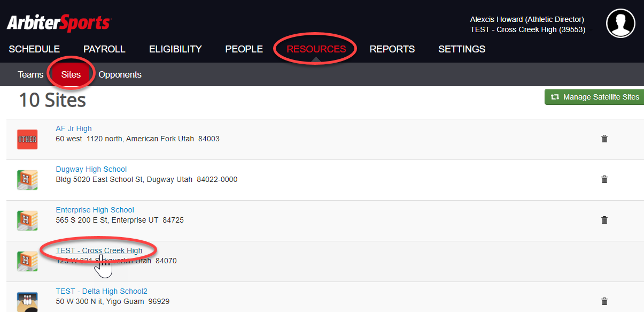Click the ArbiterSports logo
The image size is (644, 312).
tap(59, 23)
